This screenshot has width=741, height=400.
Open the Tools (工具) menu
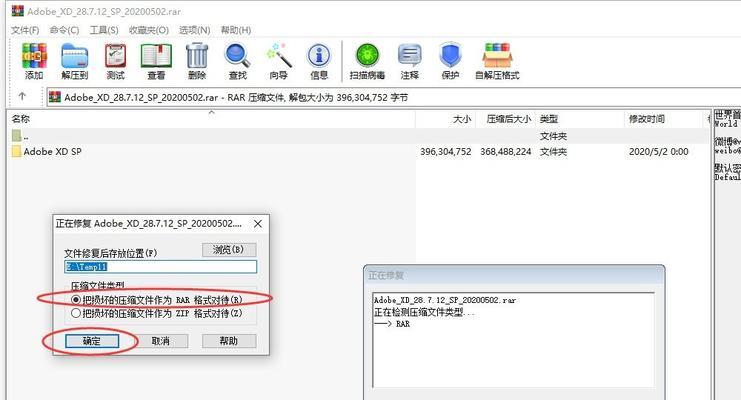(x=104, y=30)
